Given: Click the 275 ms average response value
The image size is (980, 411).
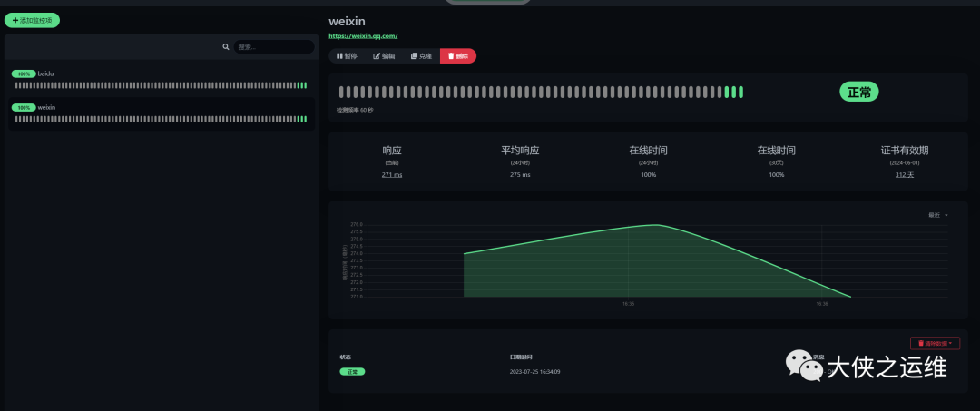Looking at the screenshot, I should 520,175.
